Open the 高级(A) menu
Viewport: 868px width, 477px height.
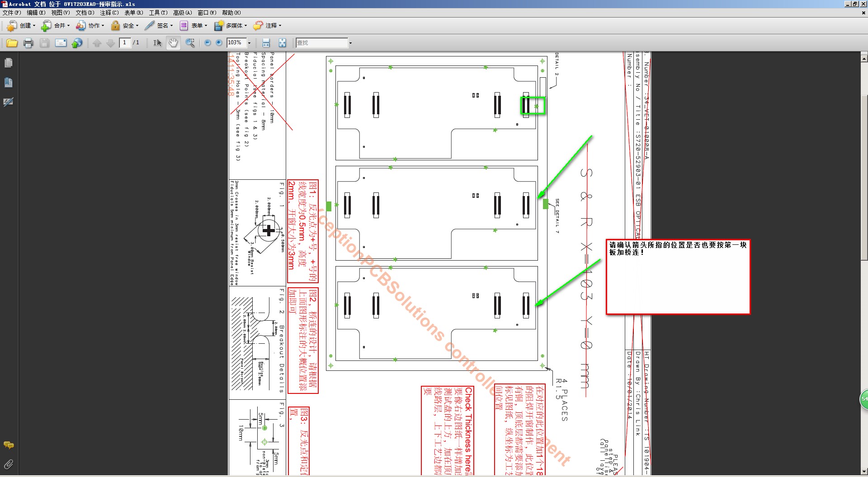183,13
